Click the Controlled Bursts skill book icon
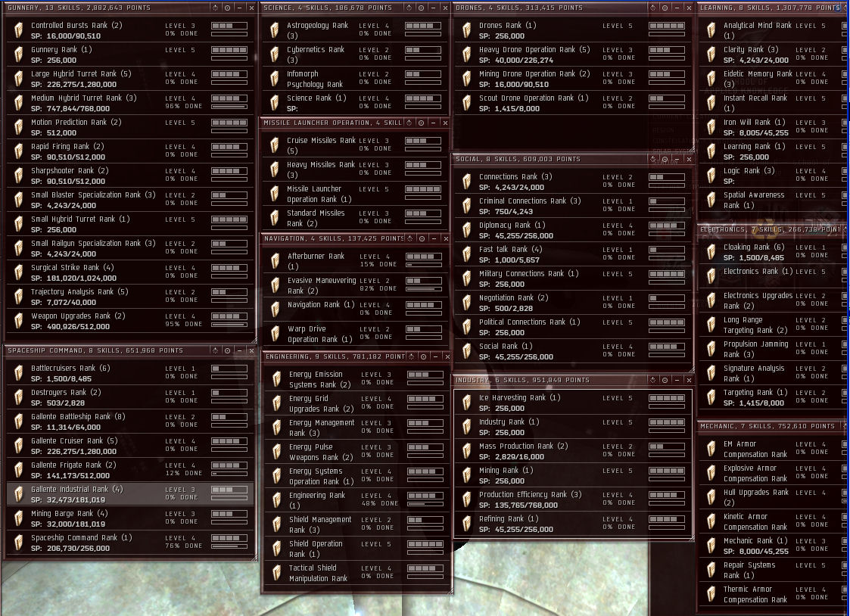The image size is (850, 616). pyautogui.click(x=18, y=30)
